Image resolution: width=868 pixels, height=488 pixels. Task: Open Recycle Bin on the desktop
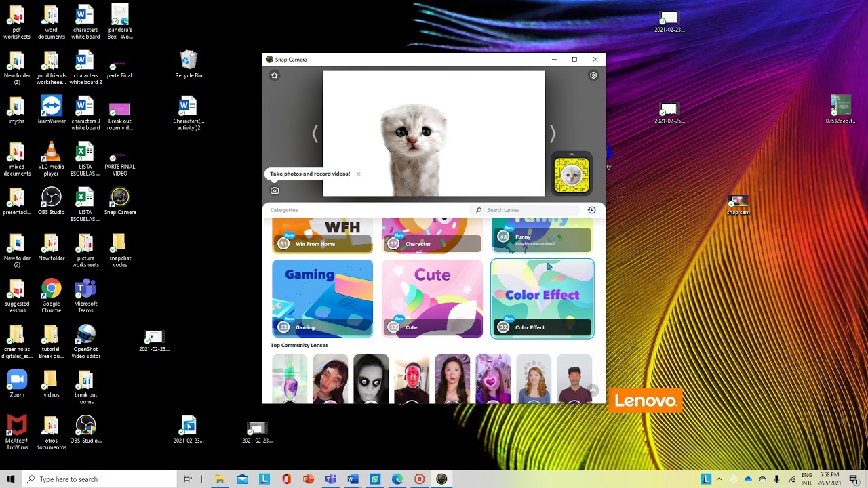coord(189,64)
